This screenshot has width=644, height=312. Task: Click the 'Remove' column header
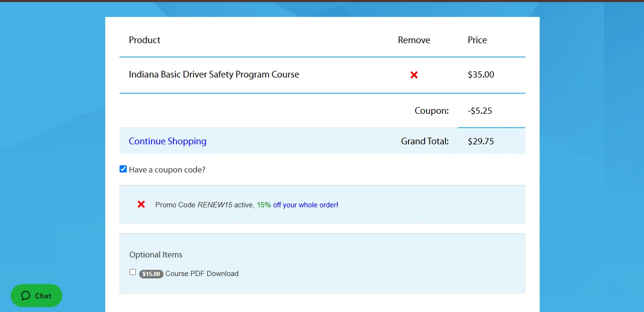(x=414, y=40)
